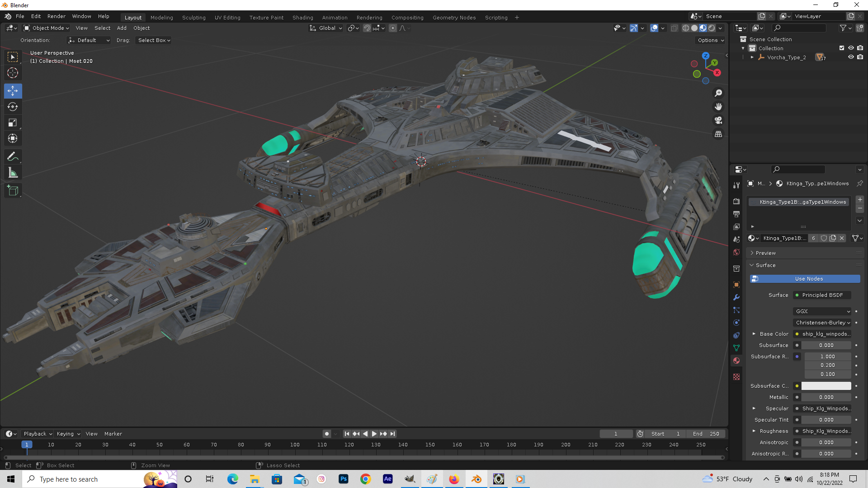This screenshot has width=868, height=488.
Task: Select the Scale tool
Action: tap(13, 122)
